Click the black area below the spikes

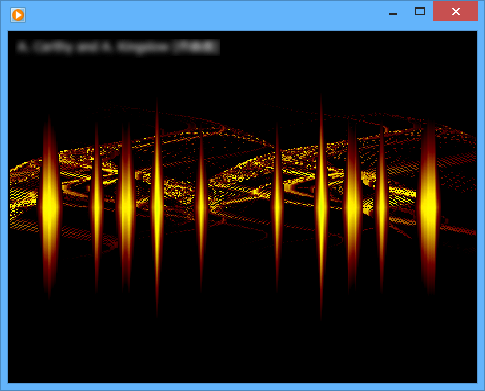pos(243,350)
